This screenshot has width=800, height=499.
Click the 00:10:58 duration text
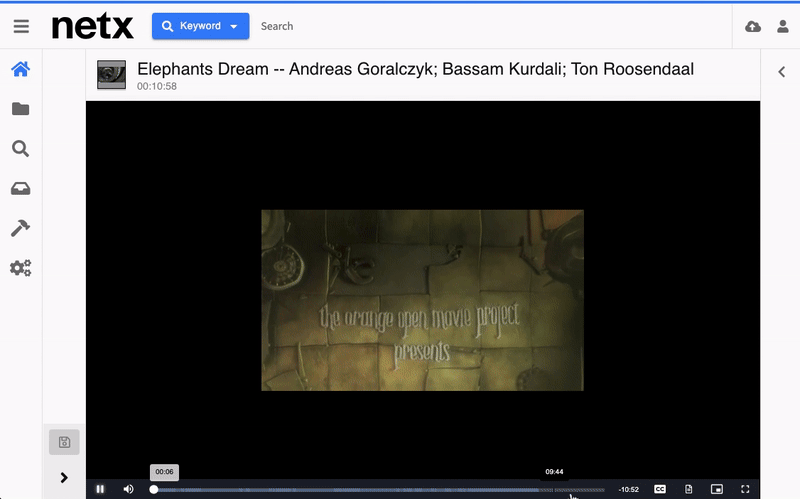click(157, 86)
